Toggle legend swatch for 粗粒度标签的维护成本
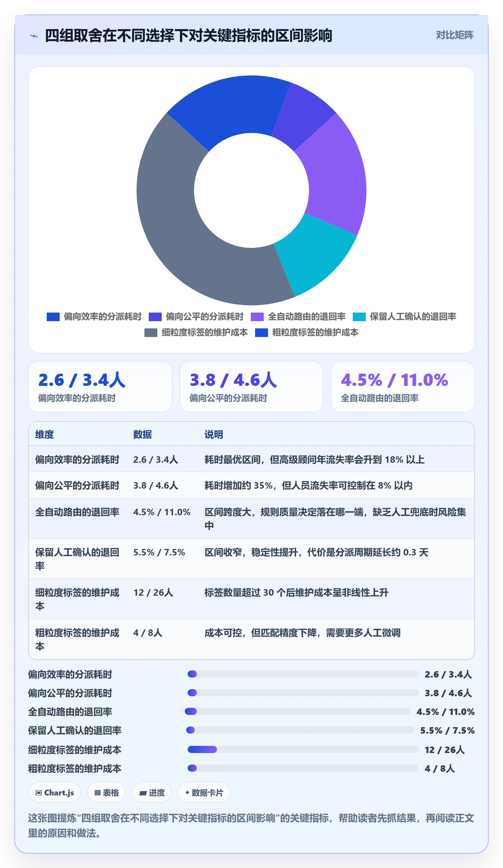 (261, 333)
